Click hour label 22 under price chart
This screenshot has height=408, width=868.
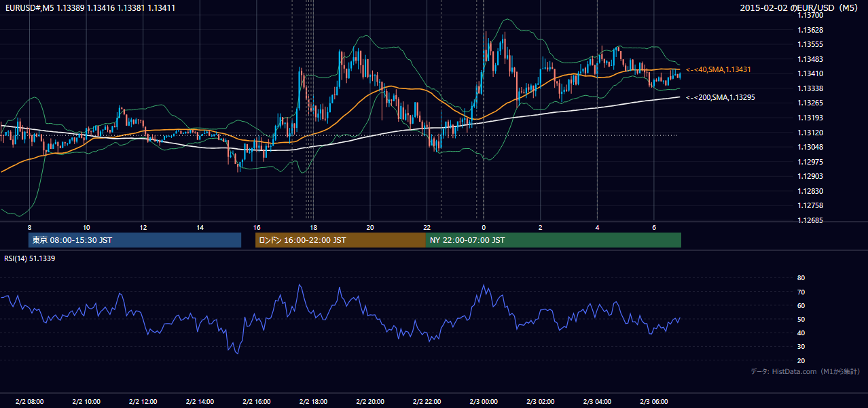pyautogui.click(x=427, y=227)
